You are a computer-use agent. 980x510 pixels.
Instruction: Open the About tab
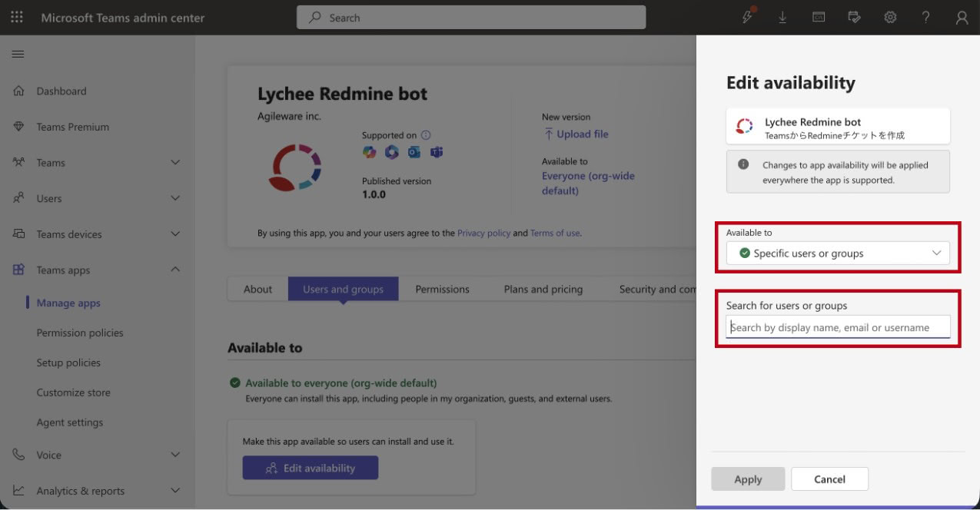point(257,289)
